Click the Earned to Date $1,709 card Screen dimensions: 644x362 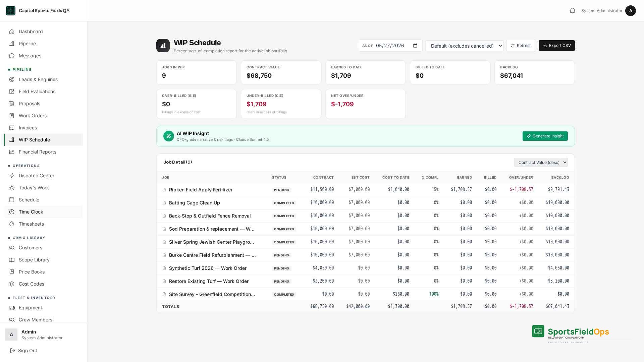tap(366, 72)
